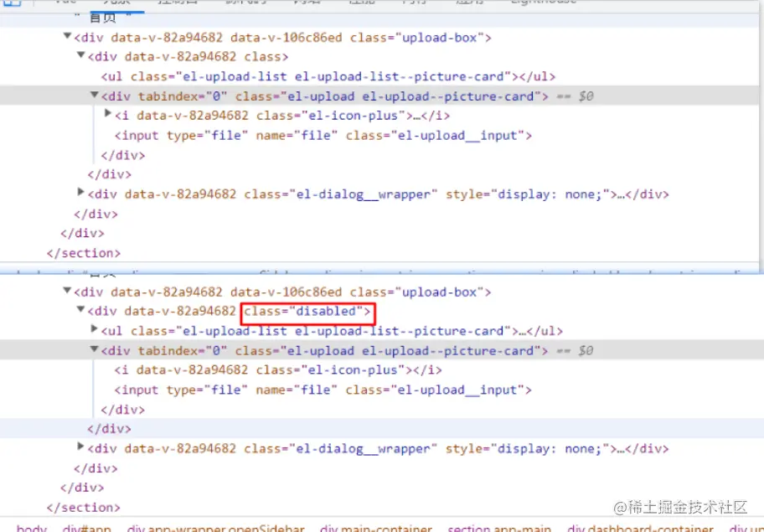Expand the collapsed ul el-upload-list node

pos(95,329)
